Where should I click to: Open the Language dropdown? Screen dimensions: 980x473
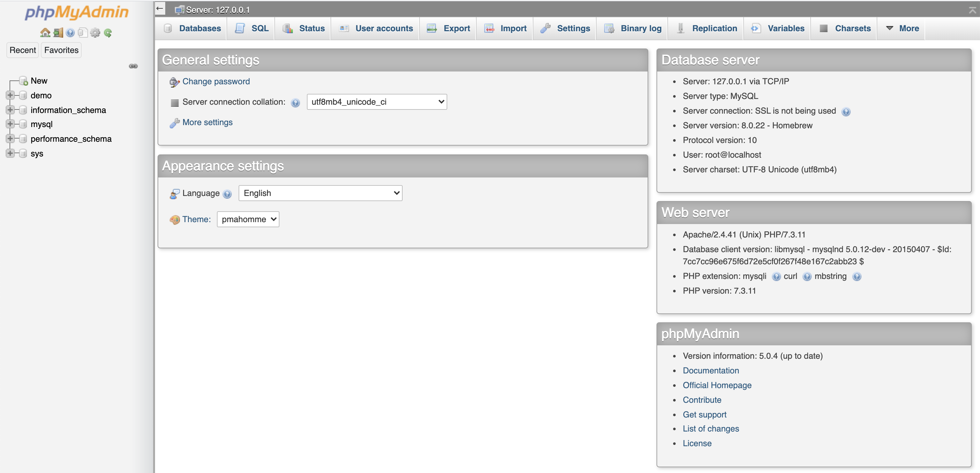320,193
